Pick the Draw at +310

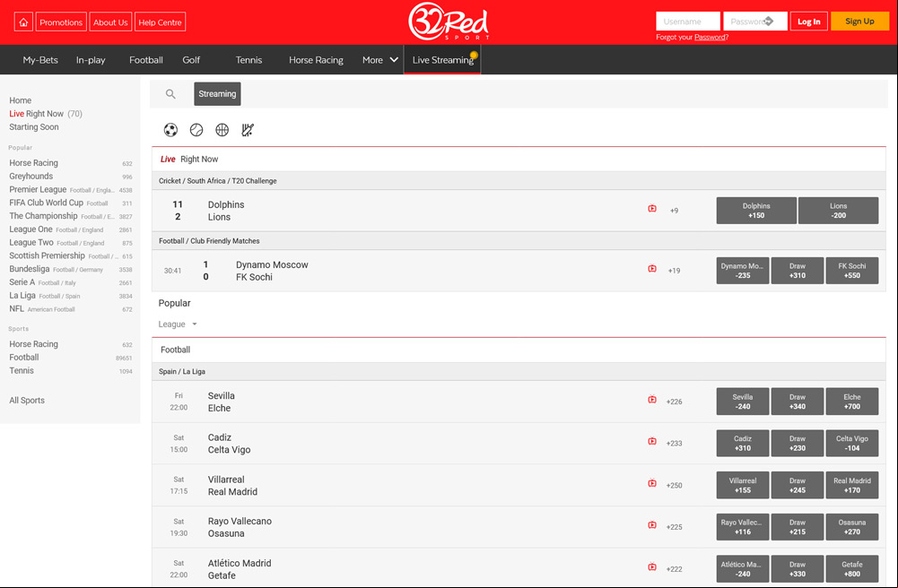point(798,271)
